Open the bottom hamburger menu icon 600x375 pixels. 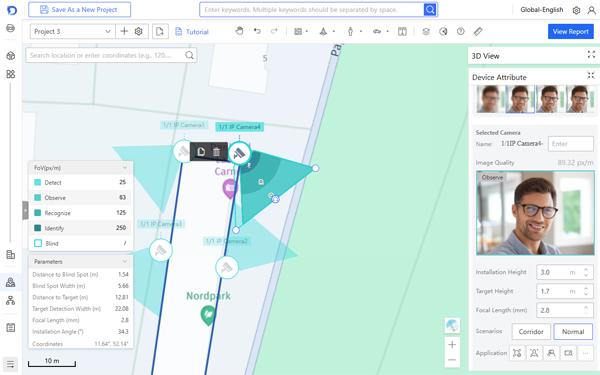coord(11,364)
